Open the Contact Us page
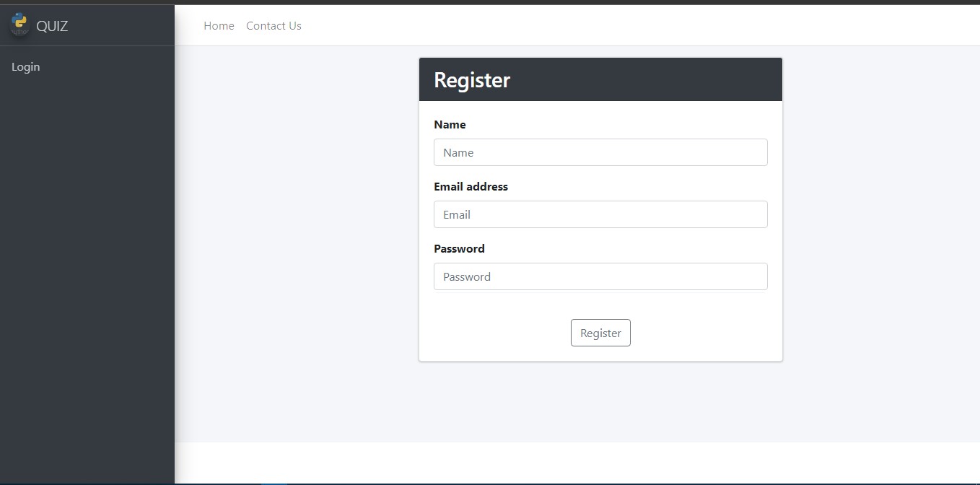The width and height of the screenshot is (980, 485). point(274,25)
